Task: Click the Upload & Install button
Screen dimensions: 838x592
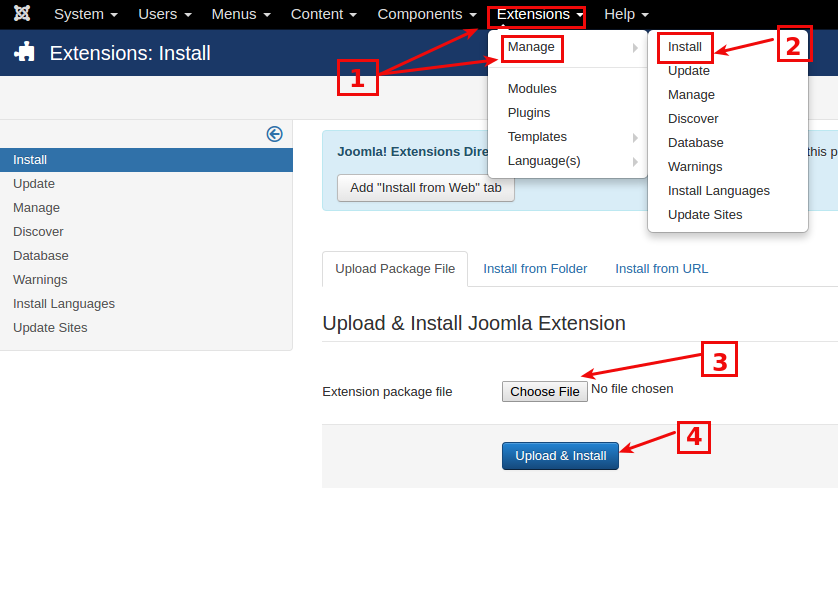Action: point(560,456)
